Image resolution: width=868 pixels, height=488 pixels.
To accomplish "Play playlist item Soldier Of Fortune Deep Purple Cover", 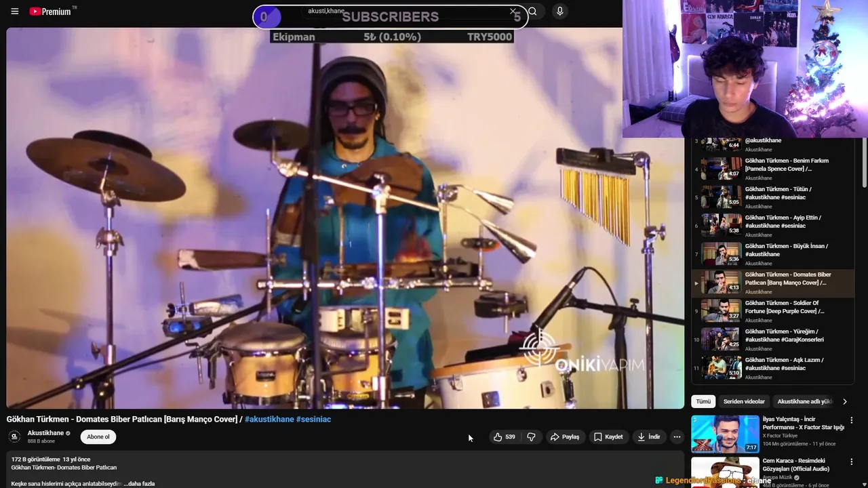I will [773, 311].
